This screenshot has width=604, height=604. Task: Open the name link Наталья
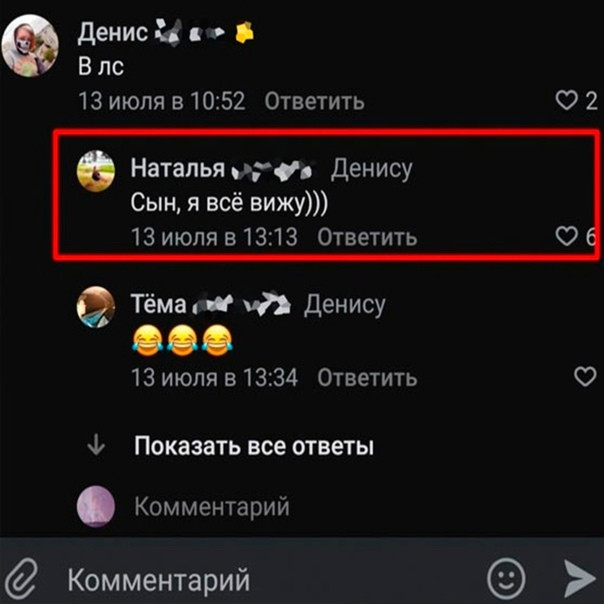[178, 168]
